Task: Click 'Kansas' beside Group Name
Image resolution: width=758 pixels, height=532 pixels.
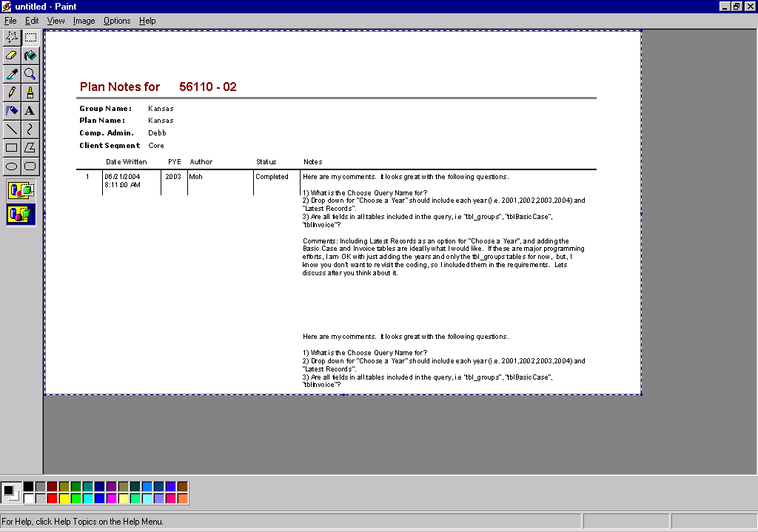Action: pos(161,109)
